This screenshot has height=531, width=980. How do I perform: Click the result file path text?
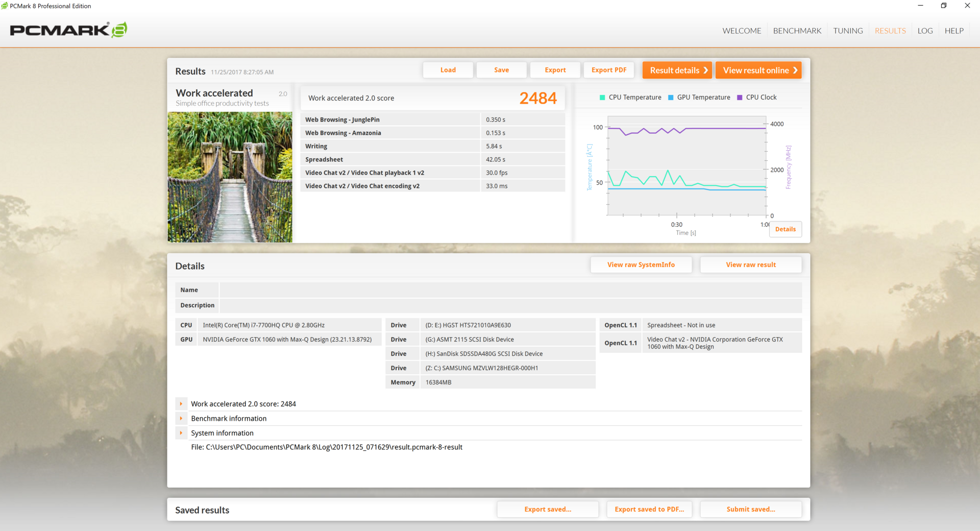(x=327, y=447)
